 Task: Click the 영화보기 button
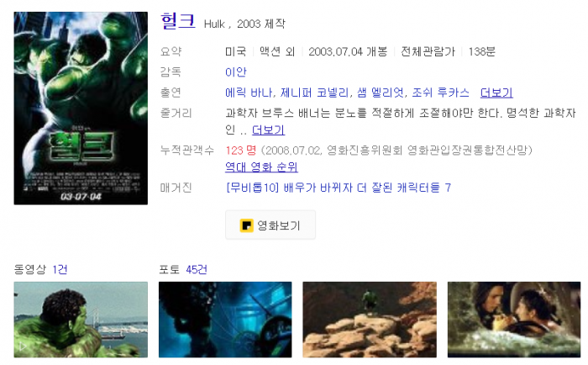click(x=270, y=225)
